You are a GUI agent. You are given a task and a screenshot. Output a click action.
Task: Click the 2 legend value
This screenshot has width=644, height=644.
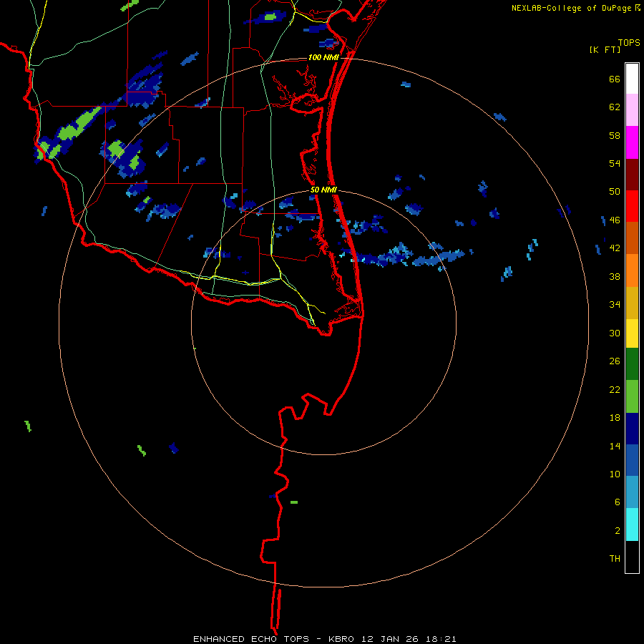618,531
